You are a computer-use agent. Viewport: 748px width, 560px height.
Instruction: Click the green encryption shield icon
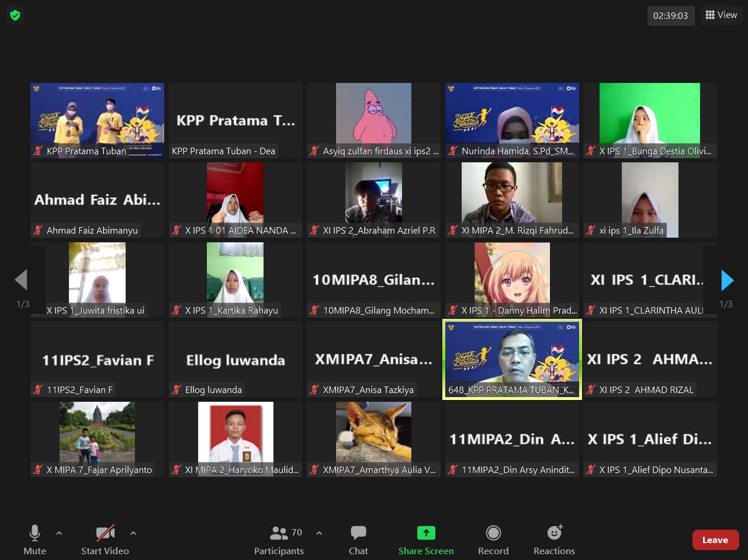[15, 15]
